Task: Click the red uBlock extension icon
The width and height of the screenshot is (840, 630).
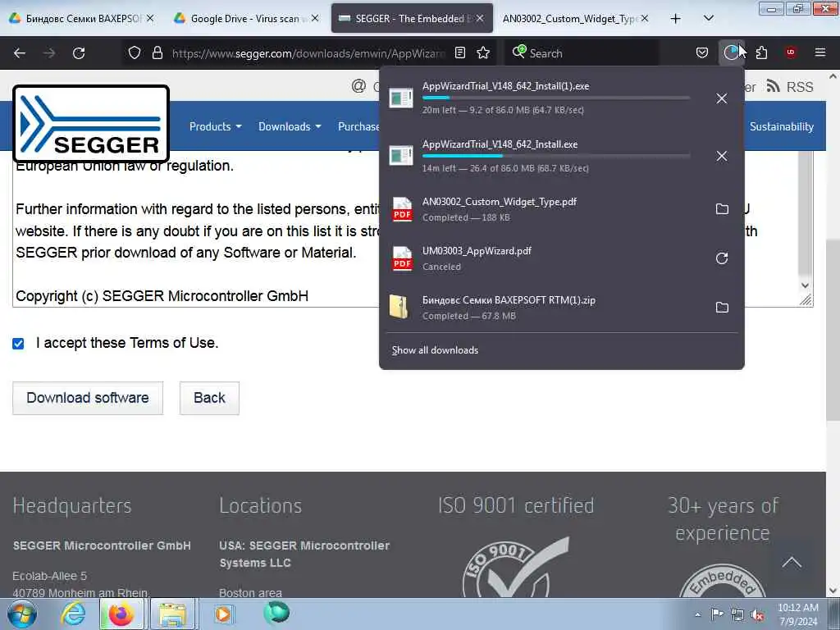Action: [791, 52]
